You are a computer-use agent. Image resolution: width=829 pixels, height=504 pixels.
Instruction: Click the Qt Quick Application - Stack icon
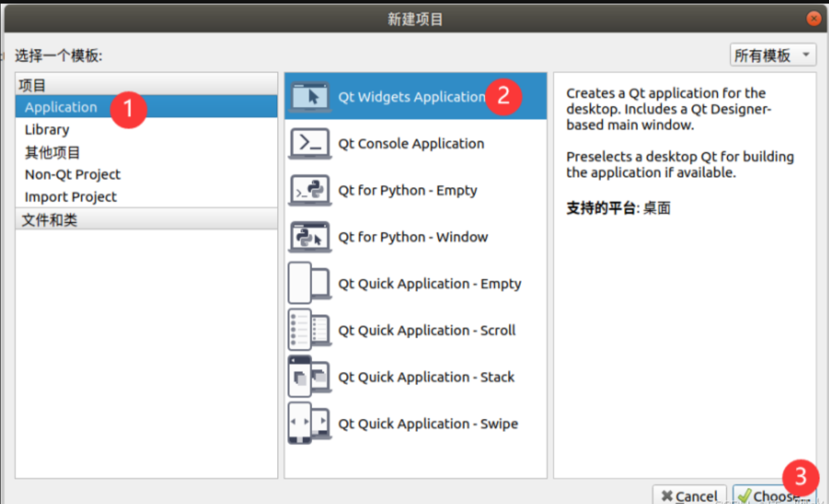pyautogui.click(x=309, y=376)
